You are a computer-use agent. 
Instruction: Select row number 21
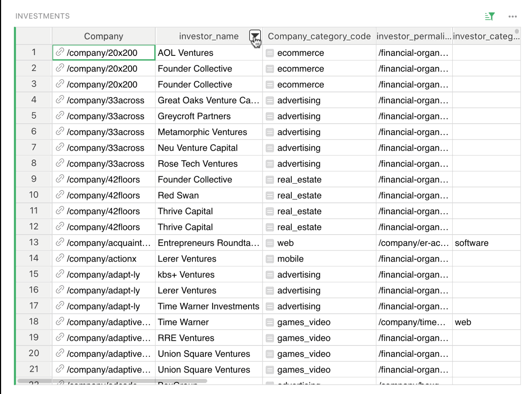coord(34,369)
